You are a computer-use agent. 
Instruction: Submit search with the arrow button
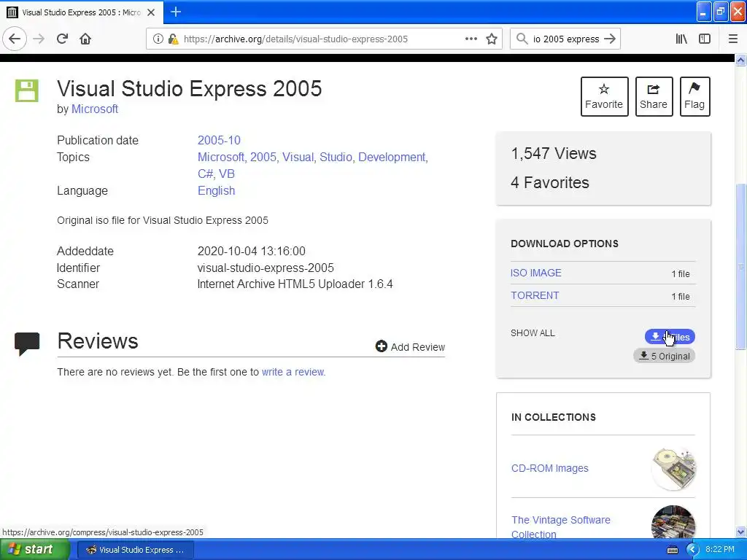tap(610, 39)
